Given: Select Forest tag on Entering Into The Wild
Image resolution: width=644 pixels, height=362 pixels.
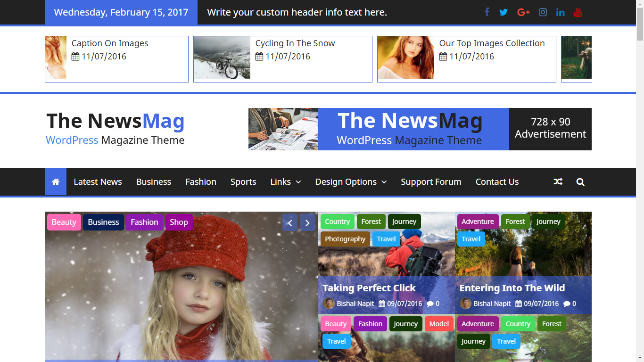Looking at the screenshot, I should click(515, 222).
